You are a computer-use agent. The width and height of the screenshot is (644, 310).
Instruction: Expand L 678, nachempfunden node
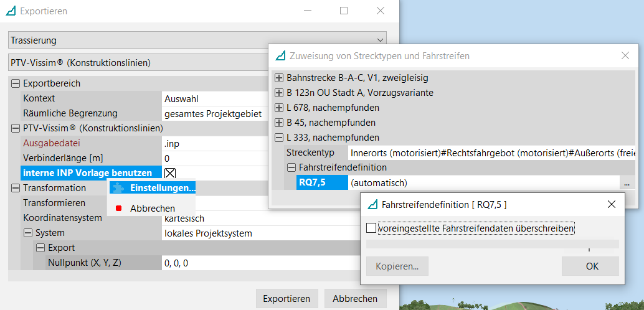(x=279, y=108)
